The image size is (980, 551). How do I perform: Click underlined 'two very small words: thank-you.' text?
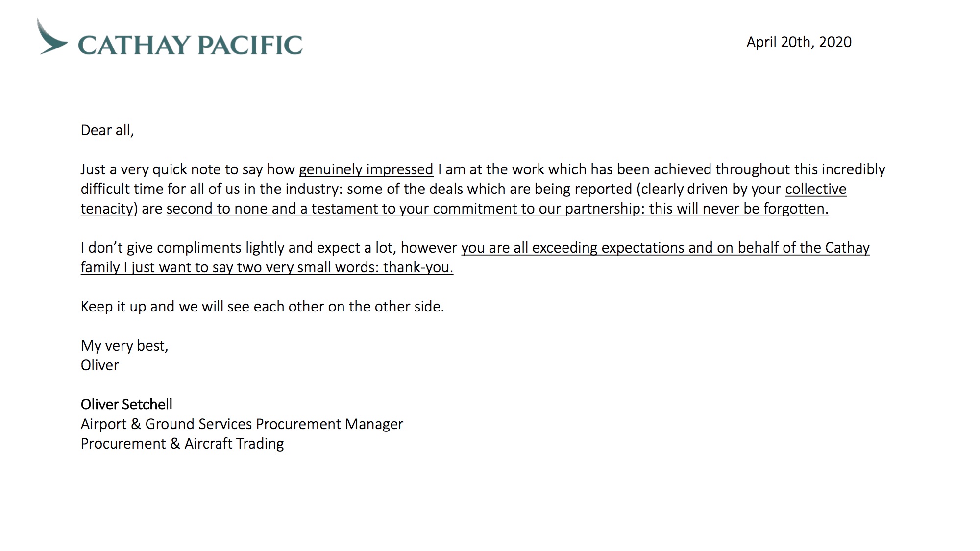tap(345, 267)
